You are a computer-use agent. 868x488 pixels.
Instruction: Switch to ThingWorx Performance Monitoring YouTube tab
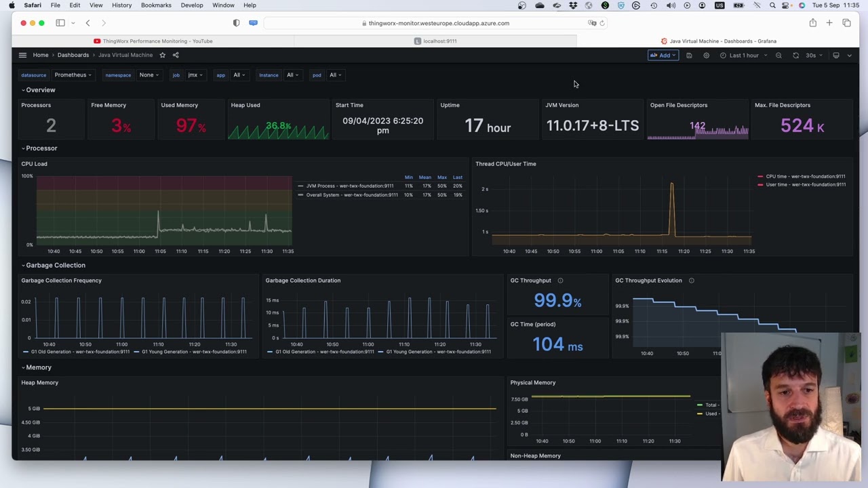pyautogui.click(x=153, y=41)
